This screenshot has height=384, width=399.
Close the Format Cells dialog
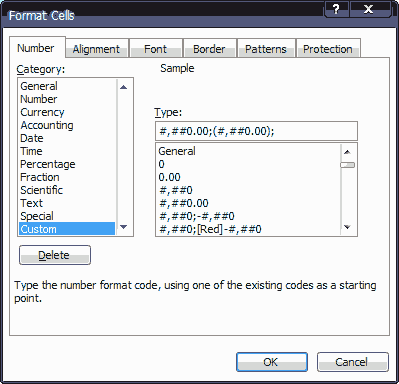click(x=369, y=9)
